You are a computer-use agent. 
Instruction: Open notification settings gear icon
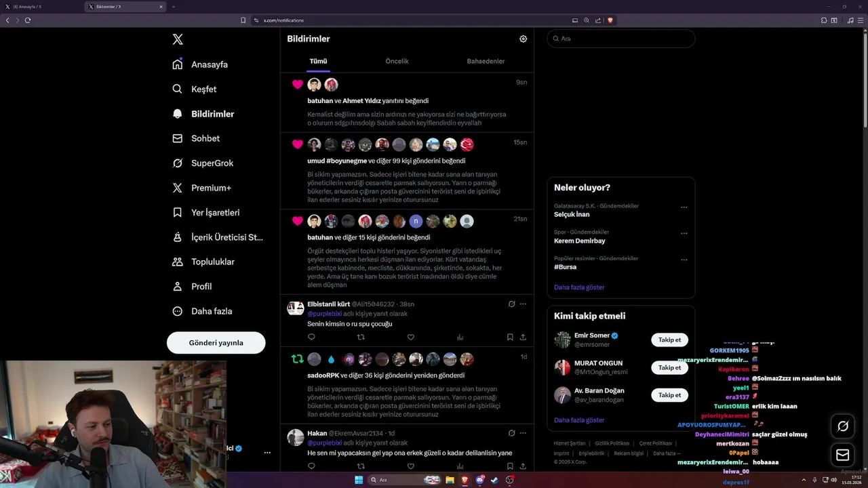click(x=523, y=39)
